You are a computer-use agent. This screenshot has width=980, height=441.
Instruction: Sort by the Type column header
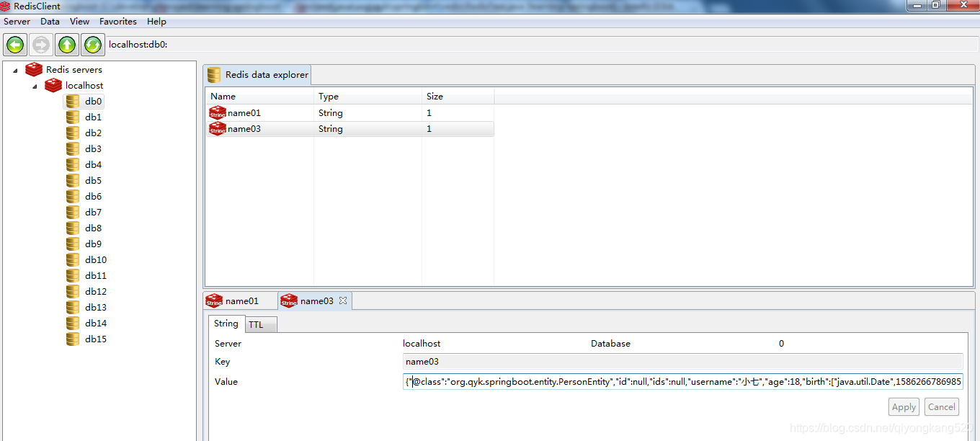pos(367,96)
